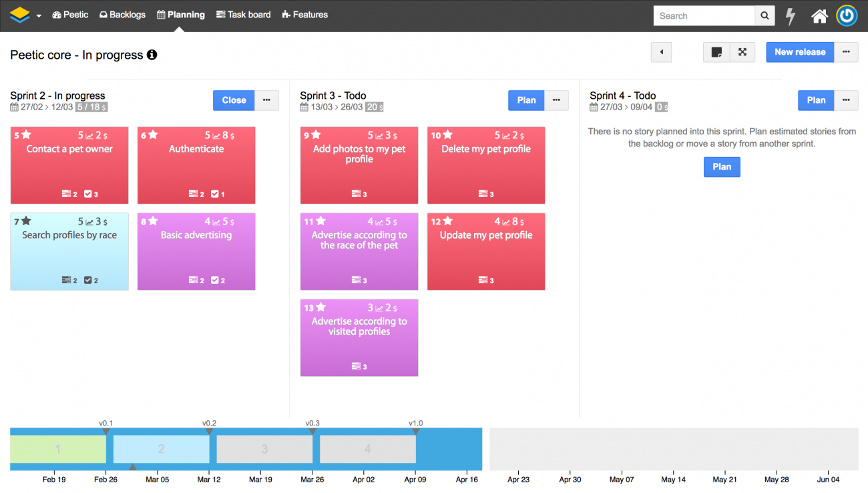
Task: Open the ellipsis menu beside New release
Action: point(847,52)
